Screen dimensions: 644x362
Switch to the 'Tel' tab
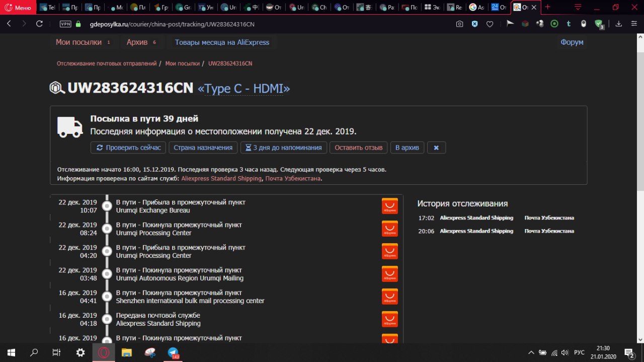click(48, 8)
